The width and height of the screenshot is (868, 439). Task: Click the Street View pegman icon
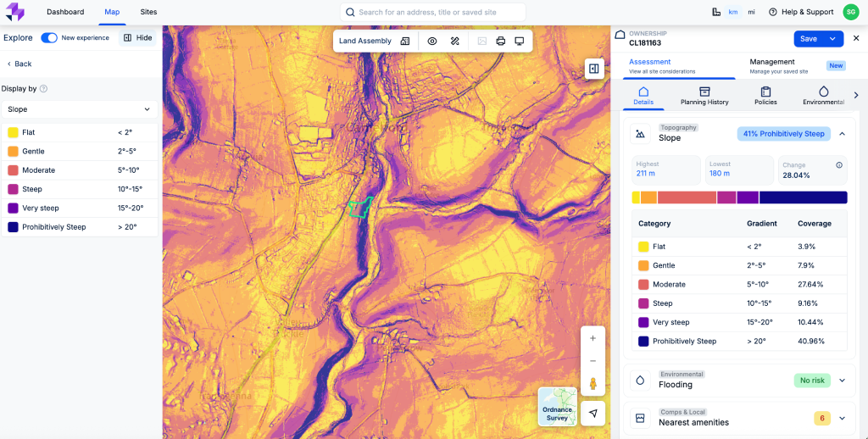593,384
